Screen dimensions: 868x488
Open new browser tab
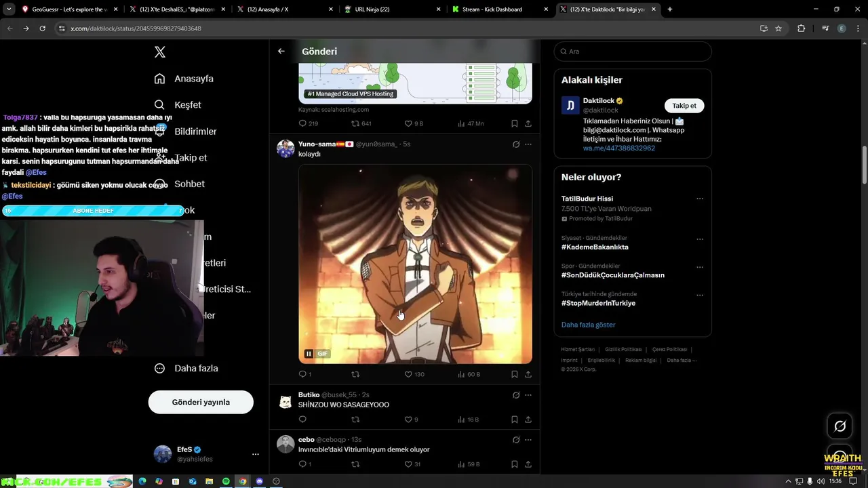[670, 9]
